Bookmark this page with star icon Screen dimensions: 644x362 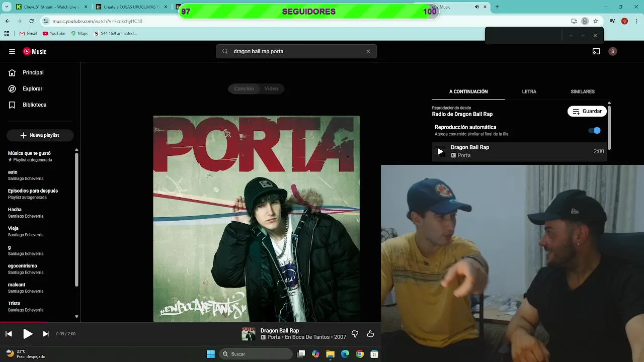[596, 21]
